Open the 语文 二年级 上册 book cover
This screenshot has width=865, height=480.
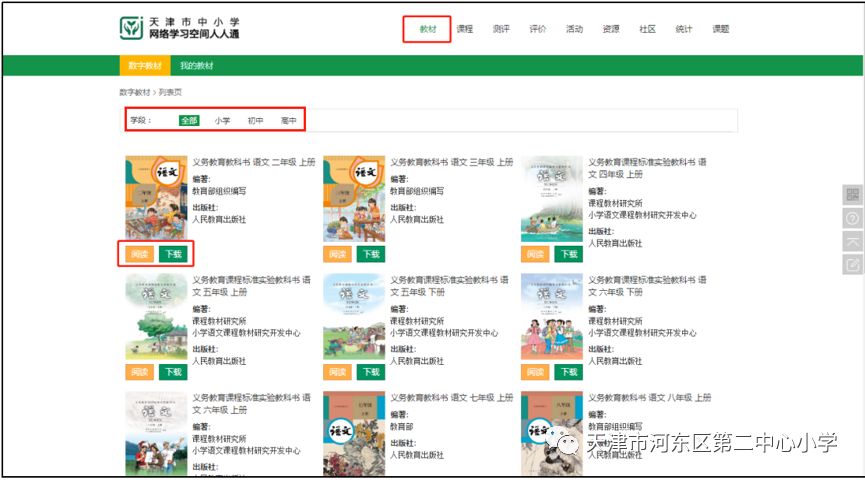[157, 199]
